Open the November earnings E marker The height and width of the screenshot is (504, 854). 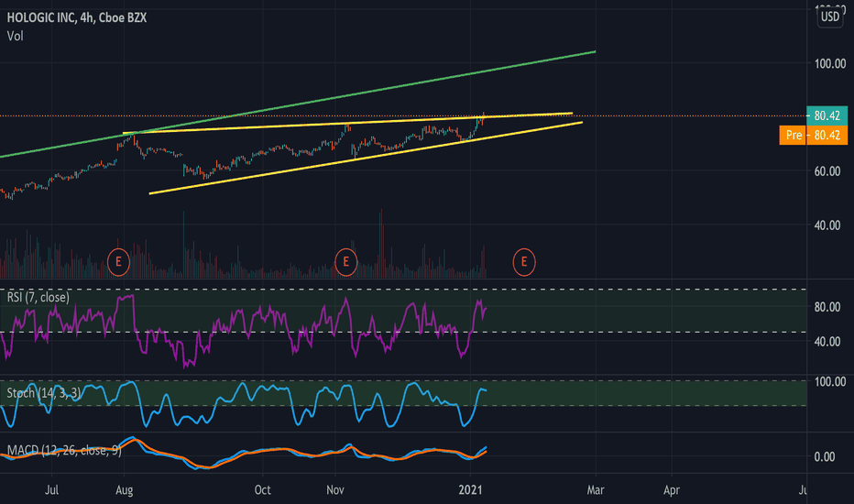tap(345, 262)
